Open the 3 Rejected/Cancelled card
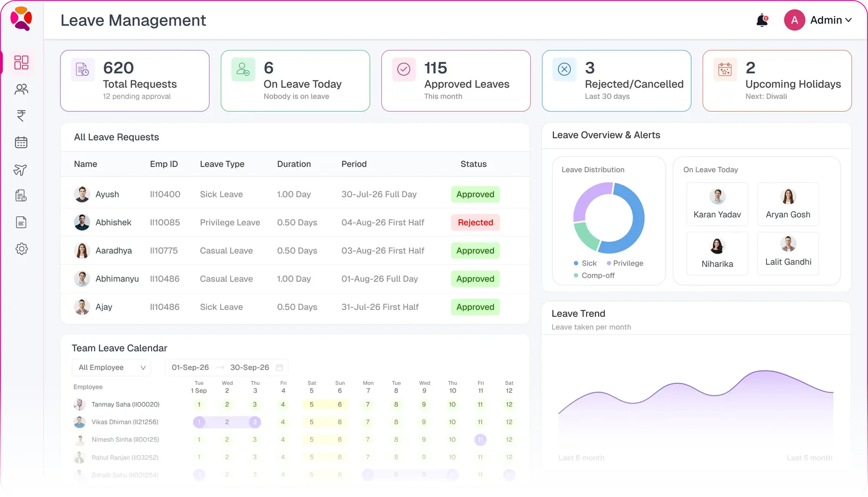Viewport: 868px width, 497px height. 616,81
